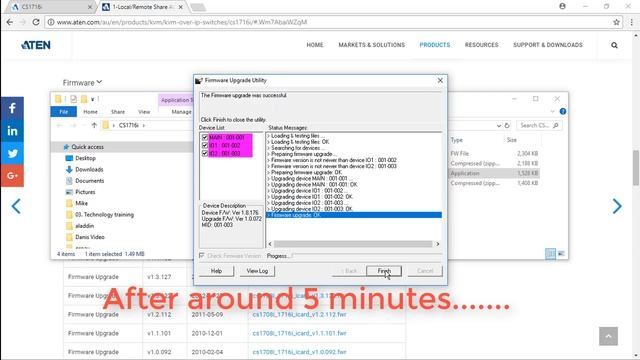Go back in the browser
This screenshot has width=640, height=360.
pos(9,22)
